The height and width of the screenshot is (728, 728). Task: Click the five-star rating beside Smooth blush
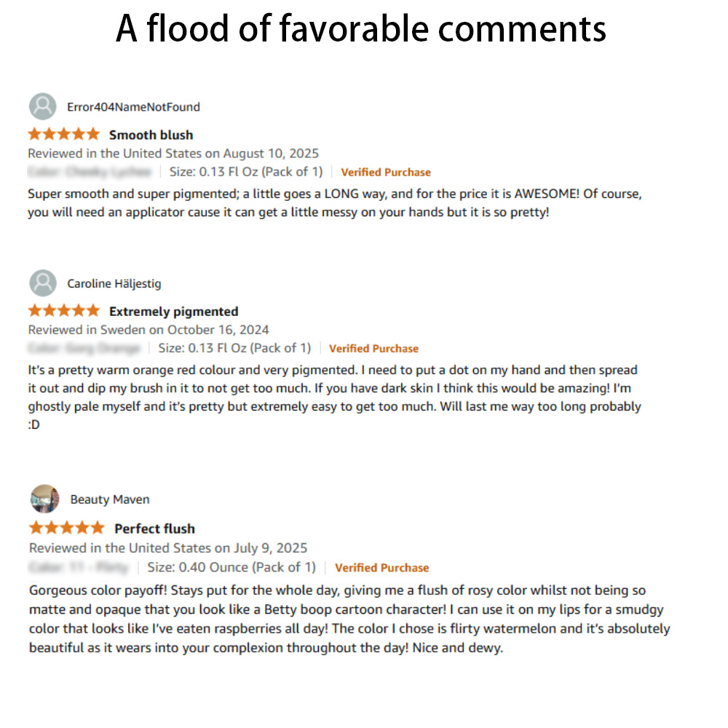point(64,135)
